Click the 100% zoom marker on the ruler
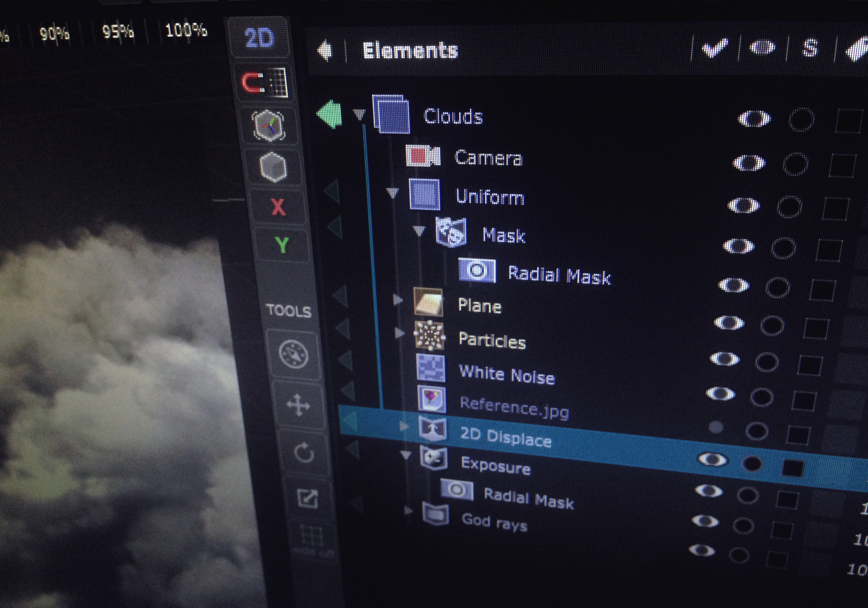868x608 pixels. 185,30
